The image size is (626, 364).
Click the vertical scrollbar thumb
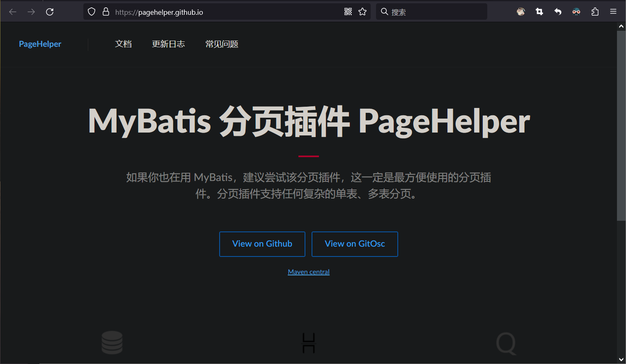tap(621, 126)
